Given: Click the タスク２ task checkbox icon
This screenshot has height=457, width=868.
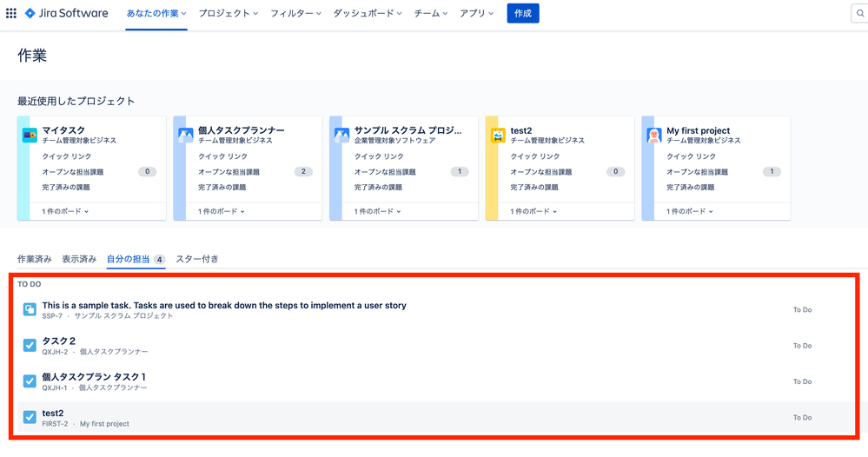Looking at the screenshot, I should coord(30,345).
